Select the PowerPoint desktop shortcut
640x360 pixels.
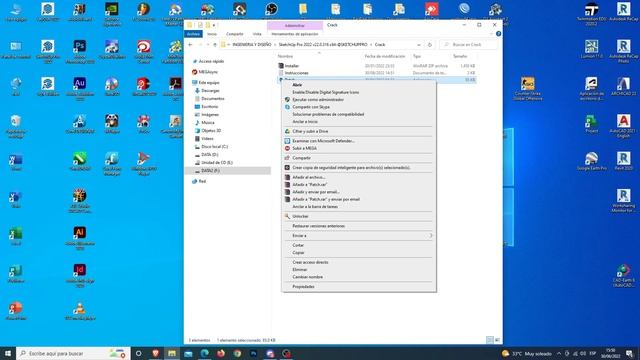click(16, 311)
